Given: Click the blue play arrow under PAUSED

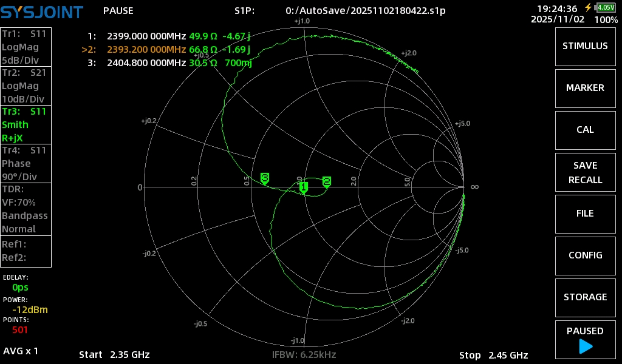Looking at the screenshot, I should click(x=586, y=346).
